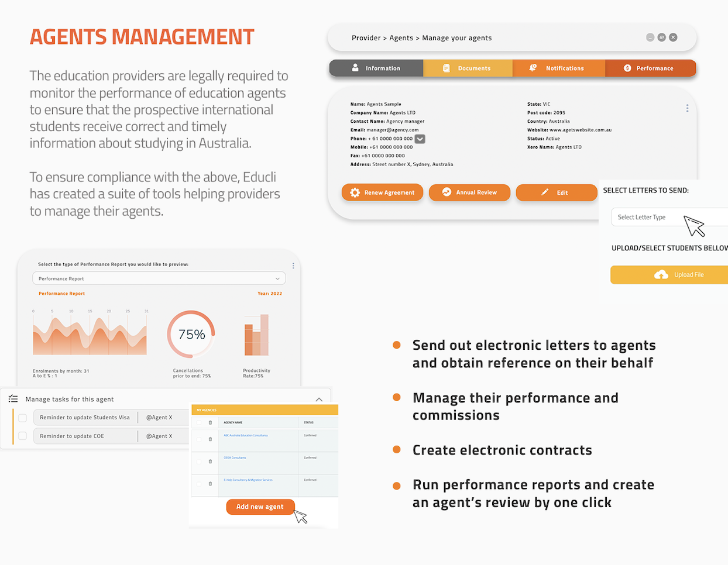Click the cloud upload icon on Upload File
Viewport: 728px width, 565px height.
click(661, 275)
